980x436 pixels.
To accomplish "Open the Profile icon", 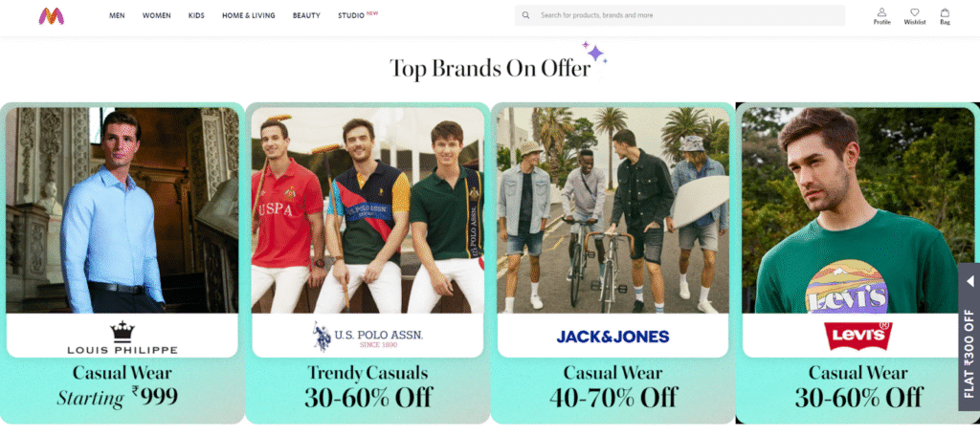I will tap(881, 12).
